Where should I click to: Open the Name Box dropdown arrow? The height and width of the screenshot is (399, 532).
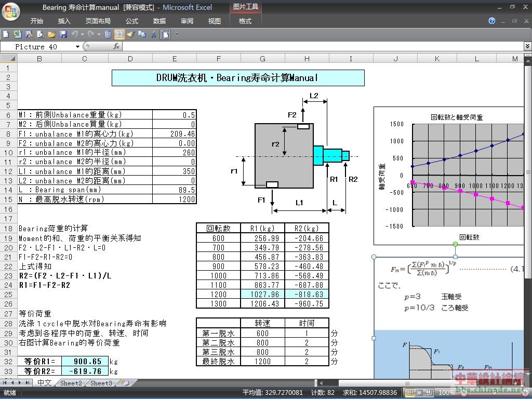pyautogui.click(x=78, y=46)
